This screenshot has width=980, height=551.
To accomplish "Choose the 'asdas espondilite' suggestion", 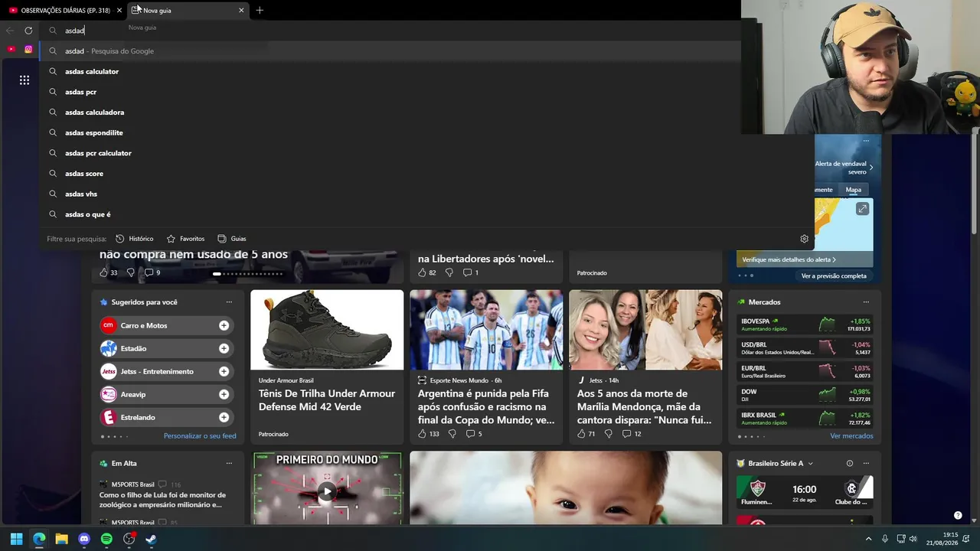I will click(x=426, y=132).
